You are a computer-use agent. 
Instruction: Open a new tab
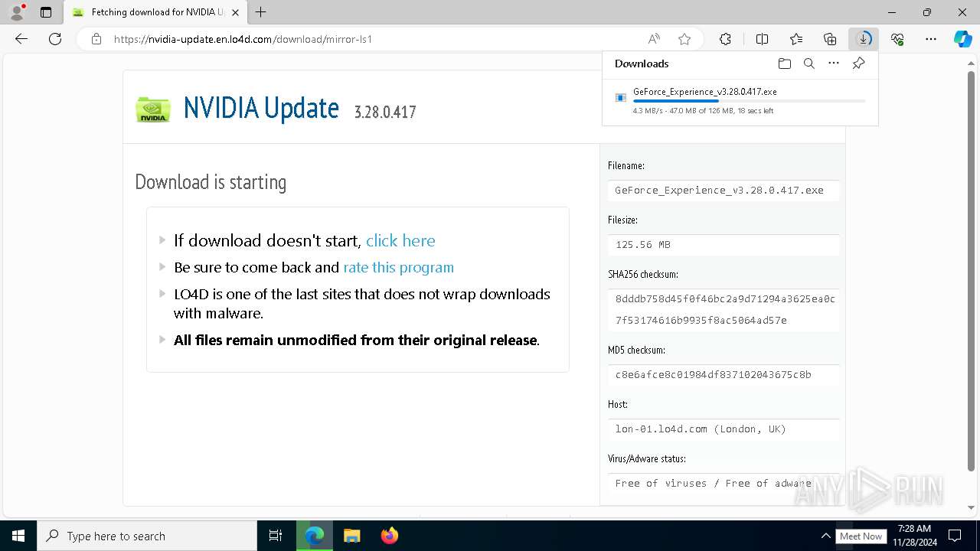pos(261,12)
